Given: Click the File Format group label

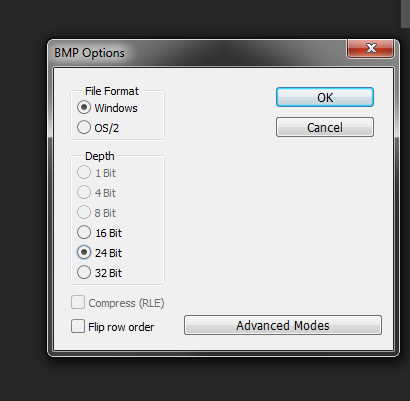Looking at the screenshot, I should tap(112, 91).
